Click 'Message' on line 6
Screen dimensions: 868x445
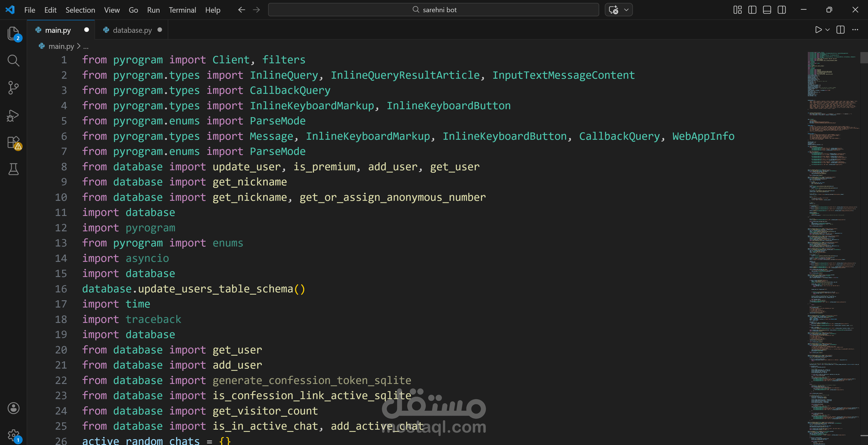272,136
